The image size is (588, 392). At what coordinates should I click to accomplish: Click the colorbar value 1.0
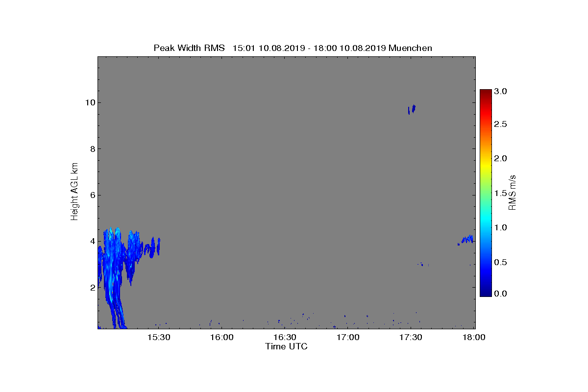point(500,228)
